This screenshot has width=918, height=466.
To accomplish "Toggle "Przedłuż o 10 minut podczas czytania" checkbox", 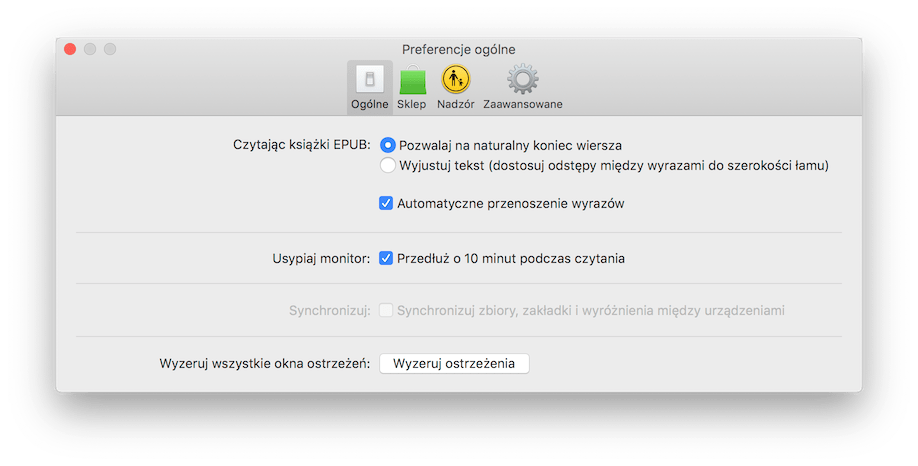I will [386, 258].
